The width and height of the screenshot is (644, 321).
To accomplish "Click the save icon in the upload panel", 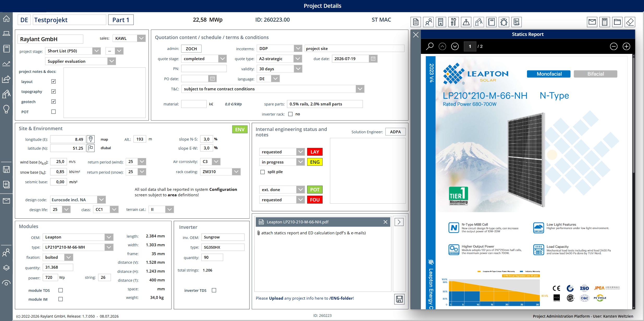I will coord(399,299).
